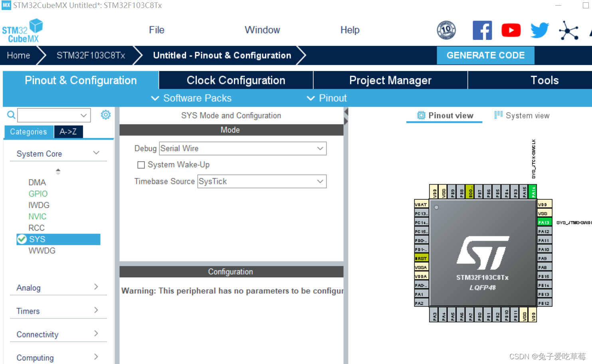Click the green checkmark icon next to SYS
Image resolution: width=592 pixels, height=364 pixels.
(x=22, y=239)
